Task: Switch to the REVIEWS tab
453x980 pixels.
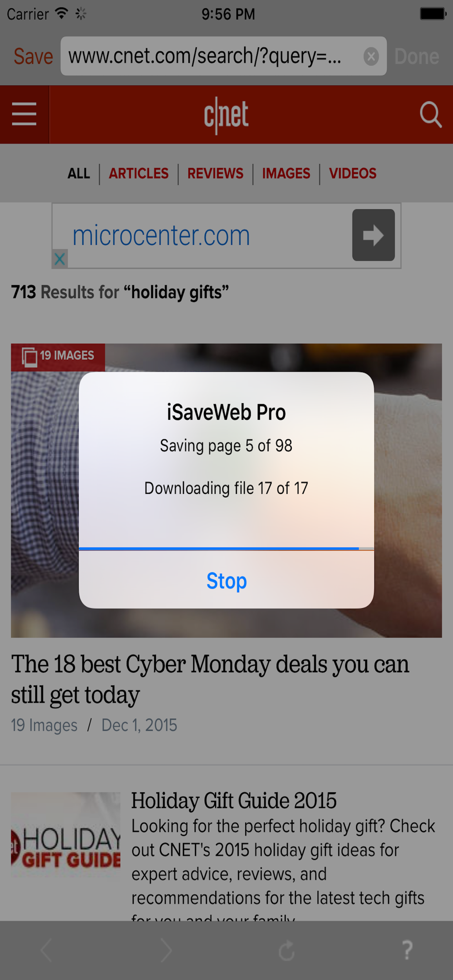Action: 215,173
